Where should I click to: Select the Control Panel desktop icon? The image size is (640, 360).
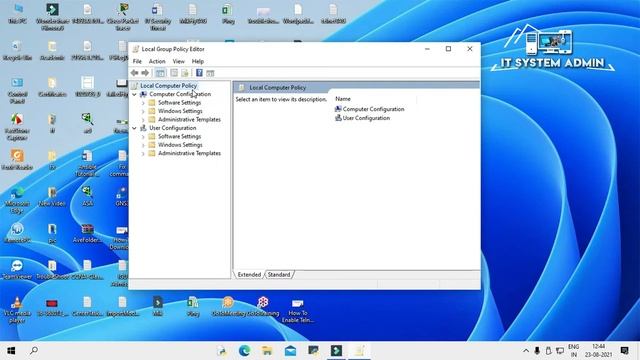17,90
